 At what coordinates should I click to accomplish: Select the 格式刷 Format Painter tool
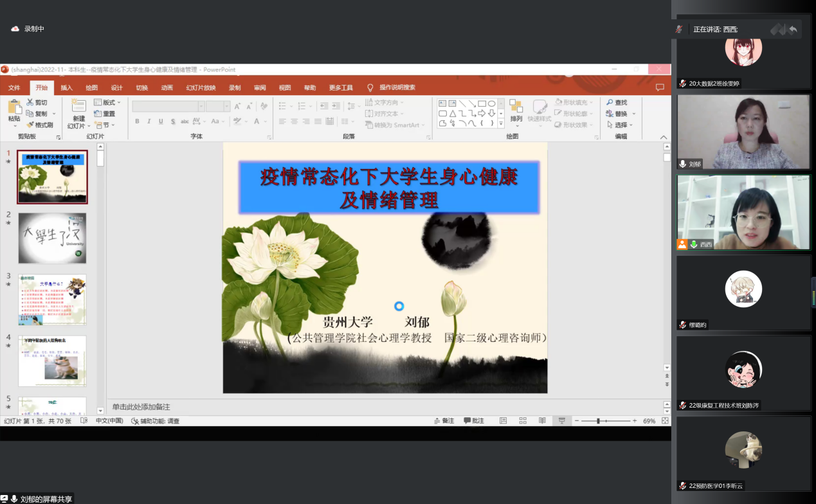tap(30, 125)
